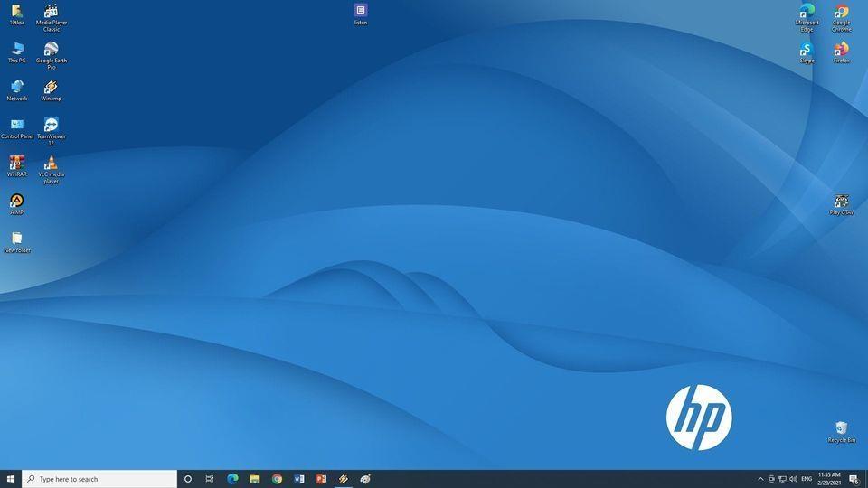Viewport: 868px width, 488px height.
Task: Show hidden system tray icons
Action: pos(760,479)
